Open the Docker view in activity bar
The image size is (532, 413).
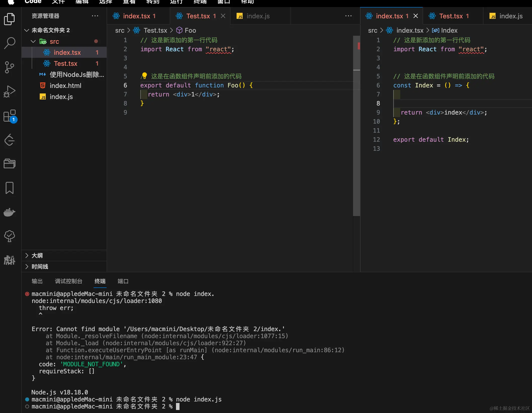(x=10, y=212)
